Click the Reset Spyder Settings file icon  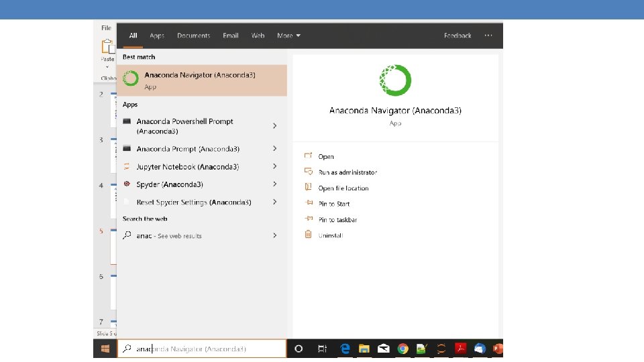tap(127, 202)
